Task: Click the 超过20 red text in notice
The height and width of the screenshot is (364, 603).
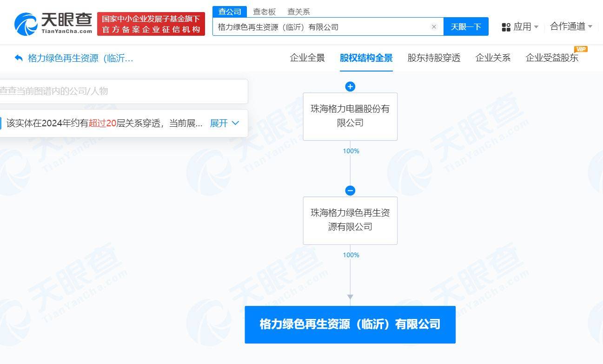Action: pyautogui.click(x=102, y=123)
